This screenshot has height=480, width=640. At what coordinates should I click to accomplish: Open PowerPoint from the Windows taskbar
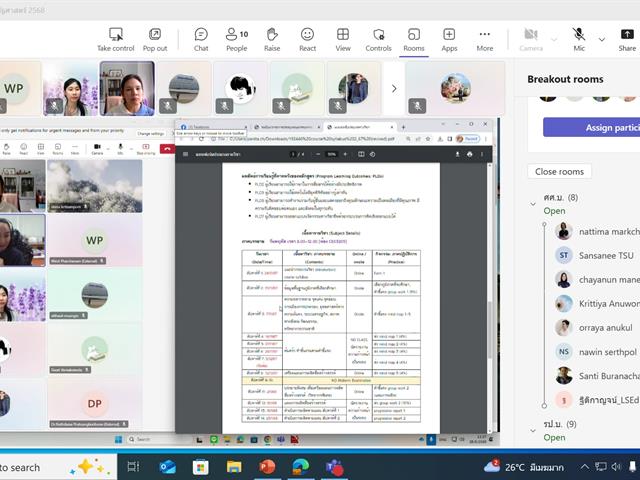click(267, 467)
